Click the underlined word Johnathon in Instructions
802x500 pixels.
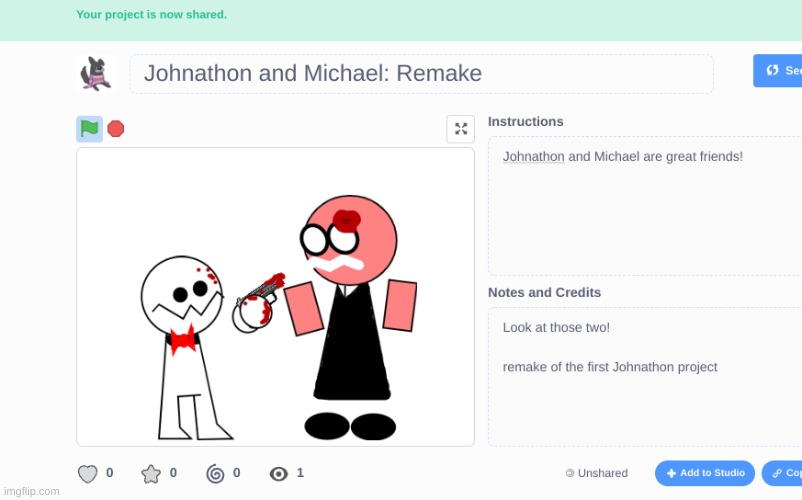[x=533, y=157]
